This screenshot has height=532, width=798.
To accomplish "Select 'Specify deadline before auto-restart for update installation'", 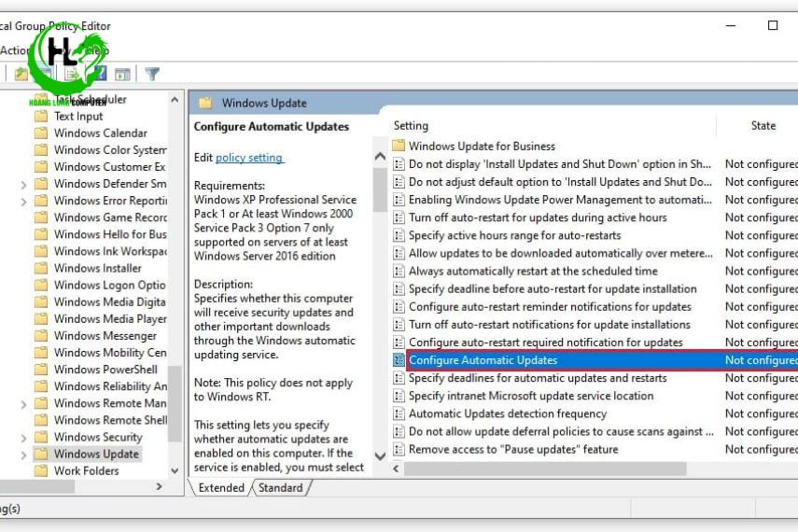I will point(553,288).
